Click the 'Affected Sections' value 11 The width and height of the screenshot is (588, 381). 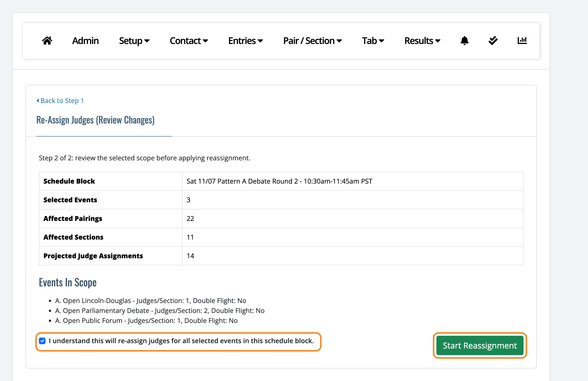tap(190, 237)
